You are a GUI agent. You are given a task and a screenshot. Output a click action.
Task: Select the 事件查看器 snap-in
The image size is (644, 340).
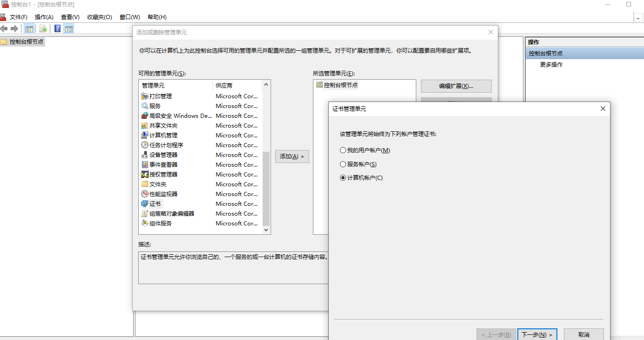163,164
